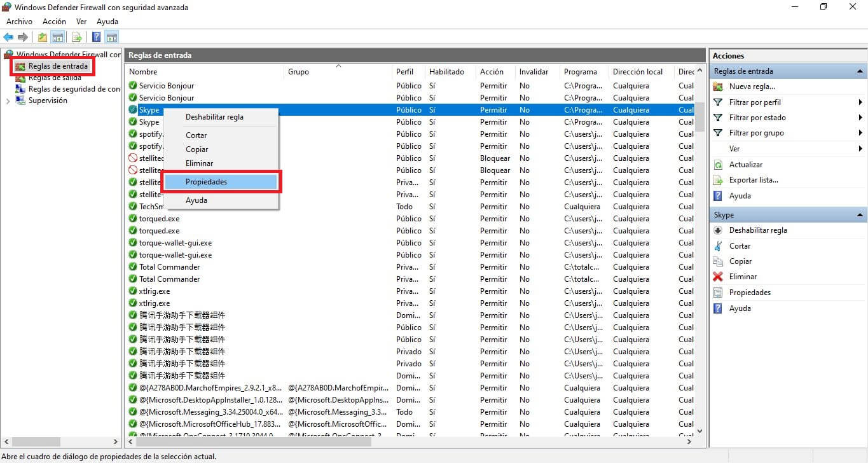Collapse the Skype actions section
Screen dimensions: 868x463
pos(860,215)
